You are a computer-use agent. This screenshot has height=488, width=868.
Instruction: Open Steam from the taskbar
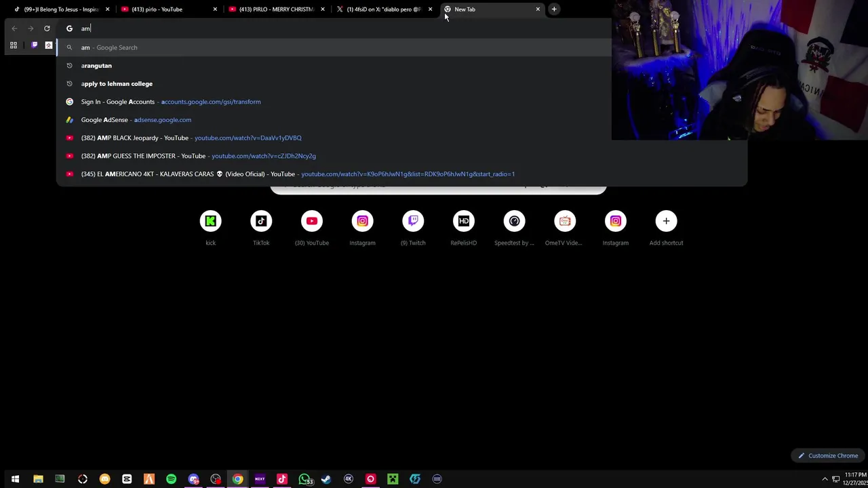pos(326,479)
